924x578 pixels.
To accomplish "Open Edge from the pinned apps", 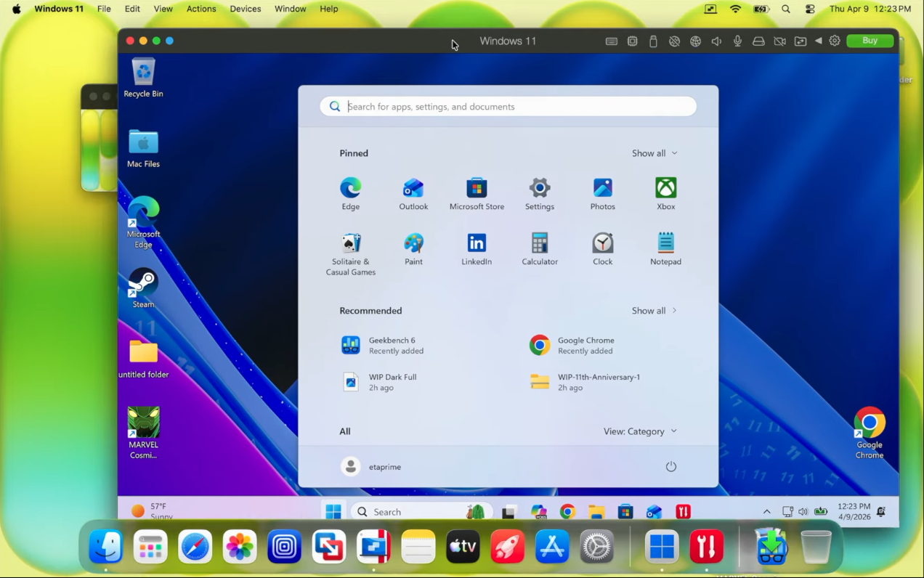I will pyautogui.click(x=351, y=194).
